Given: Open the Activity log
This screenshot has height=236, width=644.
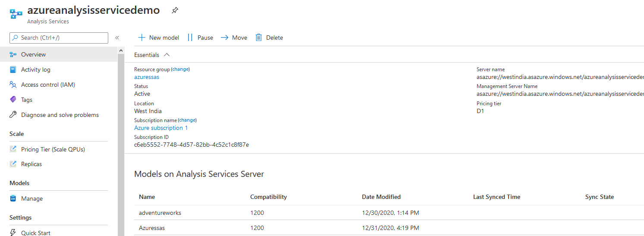Looking at the screenshot, I should pos(35,69).
